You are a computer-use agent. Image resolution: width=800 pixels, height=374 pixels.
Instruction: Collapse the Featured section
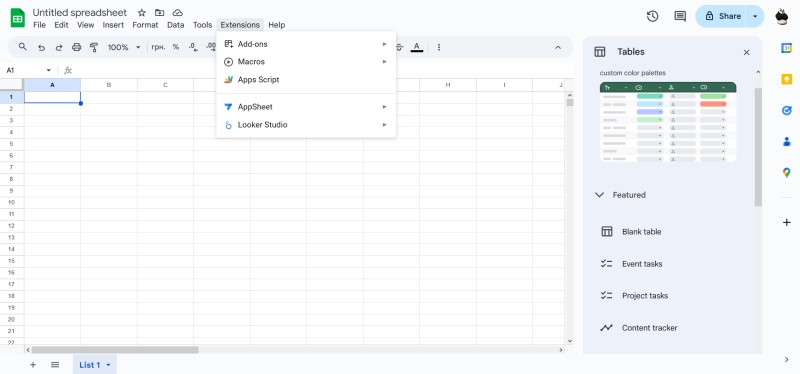[x=600, y=195]
